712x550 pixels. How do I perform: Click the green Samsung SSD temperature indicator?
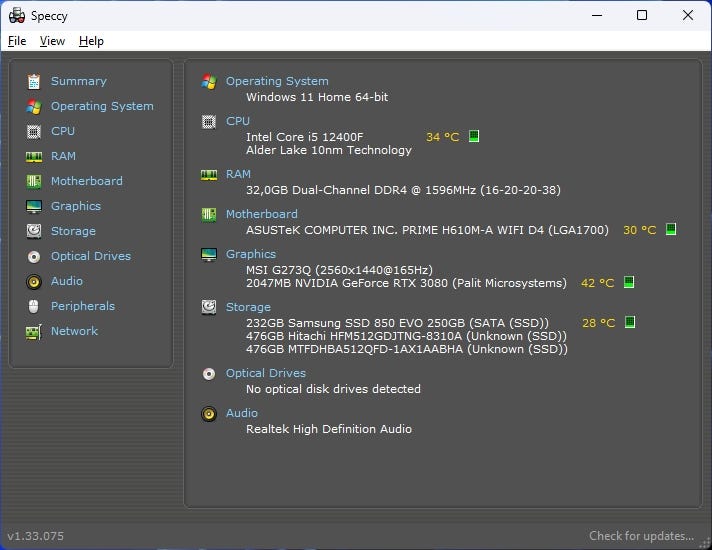630,322
